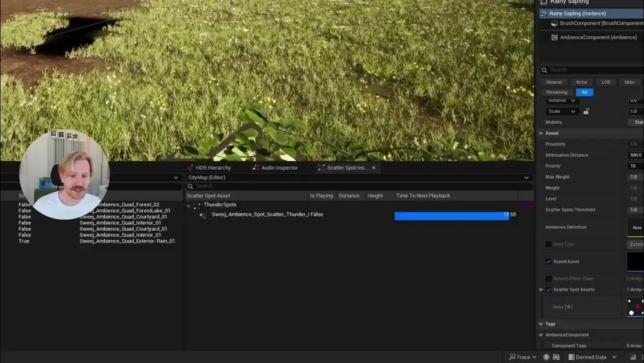Collapse the Scatter Spot Assets array
644x363 pixels.
coord(541,290)
